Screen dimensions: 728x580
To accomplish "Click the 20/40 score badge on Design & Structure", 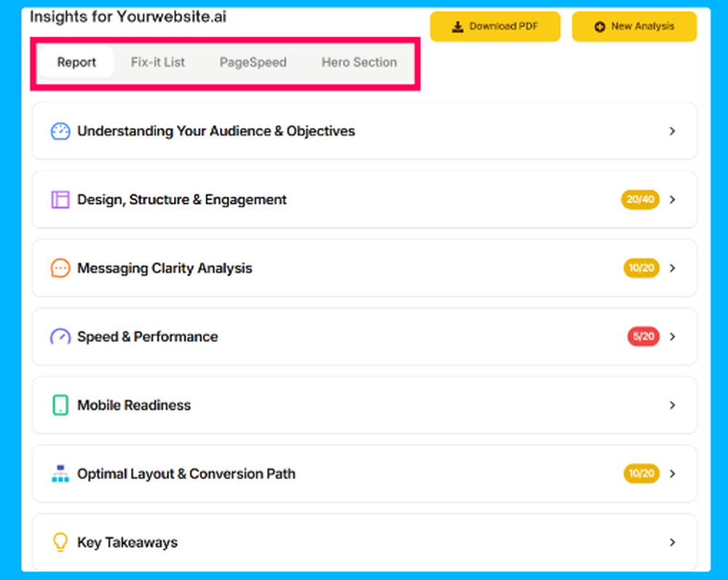I will (x=639, y=199).
